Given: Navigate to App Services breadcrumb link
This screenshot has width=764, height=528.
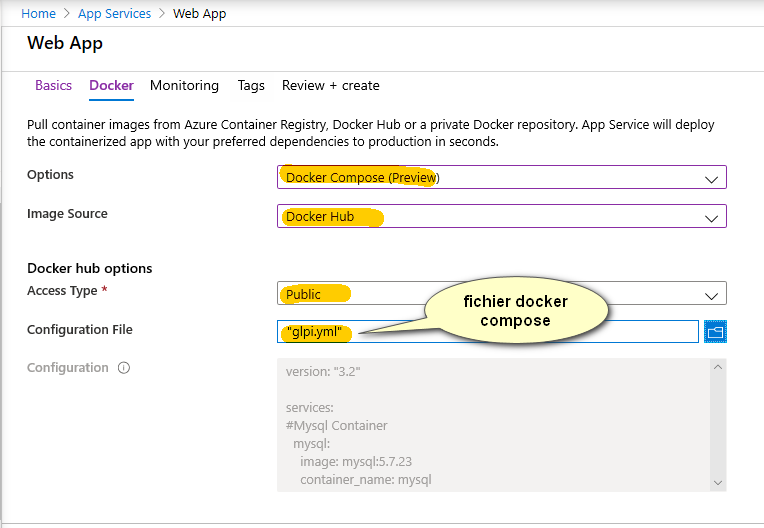Looking at the screenshot, I should point(115,14).
